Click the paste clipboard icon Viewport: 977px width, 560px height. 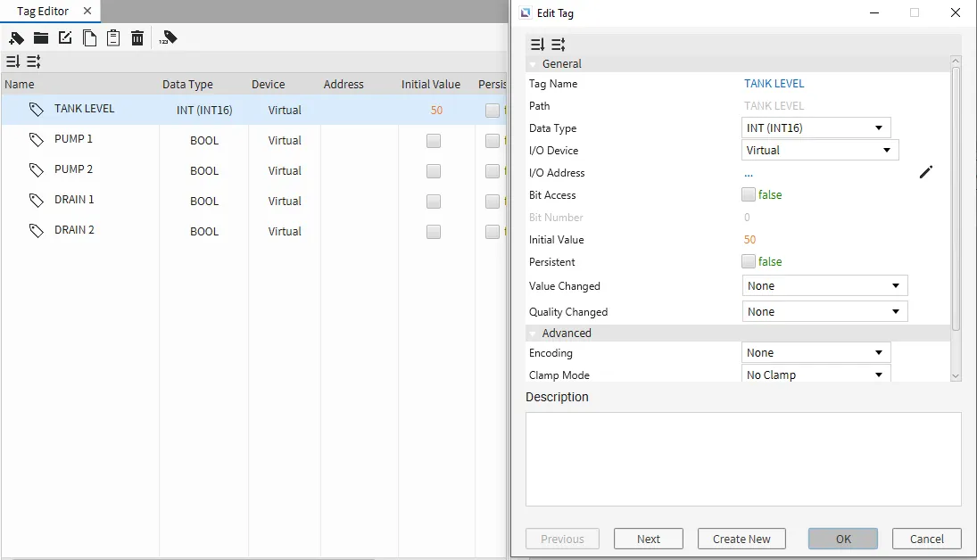tap(113, 37)
